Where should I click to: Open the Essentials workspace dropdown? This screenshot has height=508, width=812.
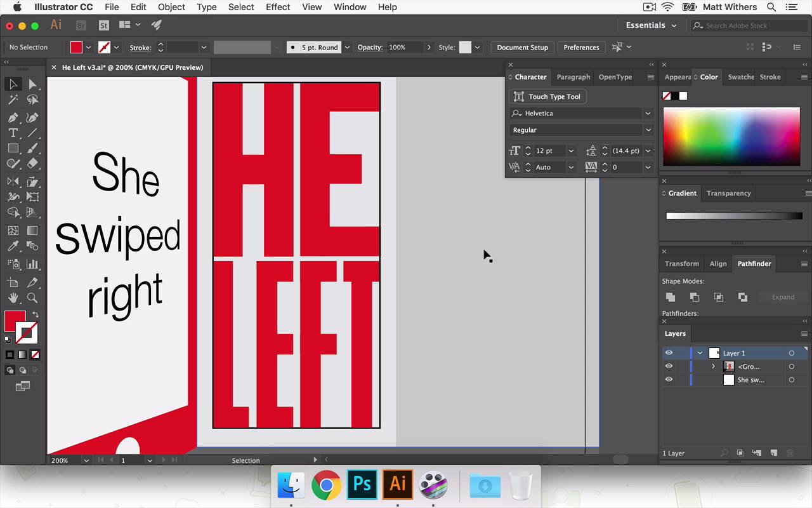(652, 25)
